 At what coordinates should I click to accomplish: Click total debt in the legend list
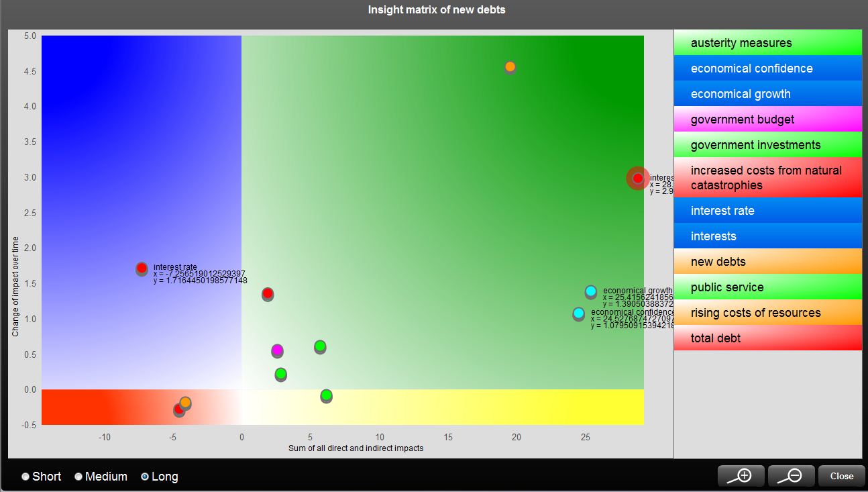pos(767,338)
